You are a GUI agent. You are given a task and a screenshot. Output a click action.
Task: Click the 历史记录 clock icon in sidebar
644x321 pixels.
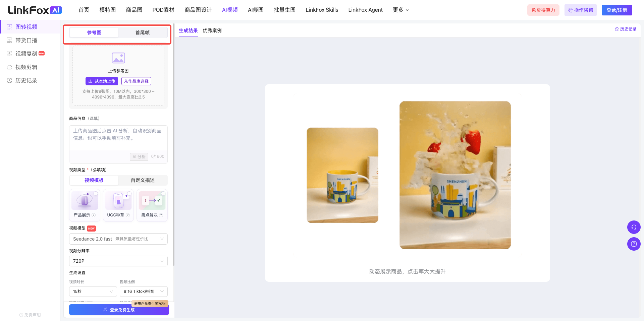[x=9, y=80]
